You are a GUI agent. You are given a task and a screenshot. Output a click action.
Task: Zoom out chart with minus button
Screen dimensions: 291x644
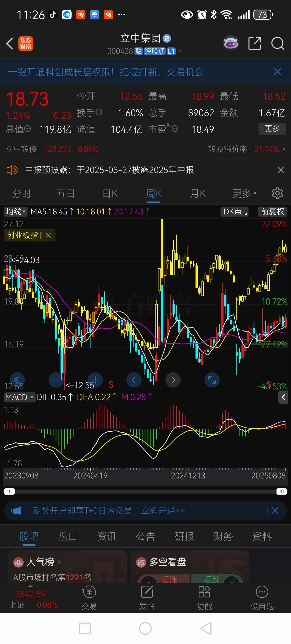pos(56,380)
